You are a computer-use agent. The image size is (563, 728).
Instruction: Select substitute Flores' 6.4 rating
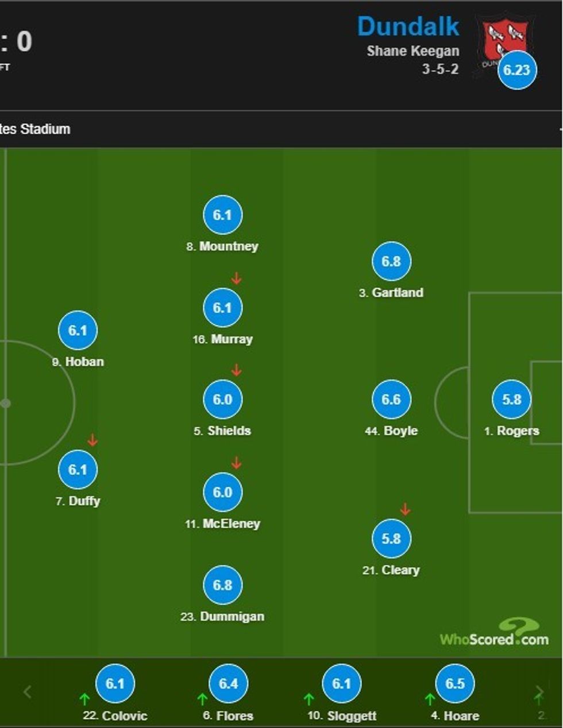point(228,683)
